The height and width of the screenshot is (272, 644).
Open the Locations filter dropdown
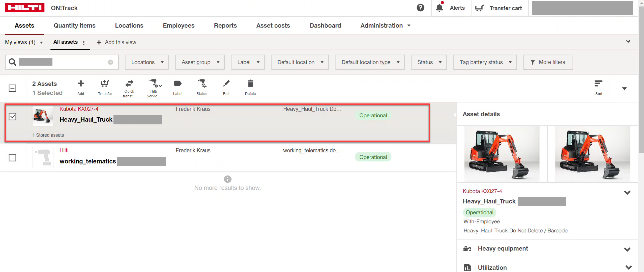(x=147, y=62)
